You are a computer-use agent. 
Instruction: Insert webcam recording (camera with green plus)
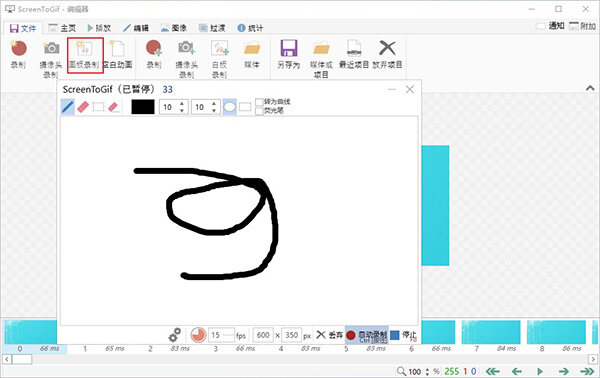pyautogui.click(x=186, y=59)
